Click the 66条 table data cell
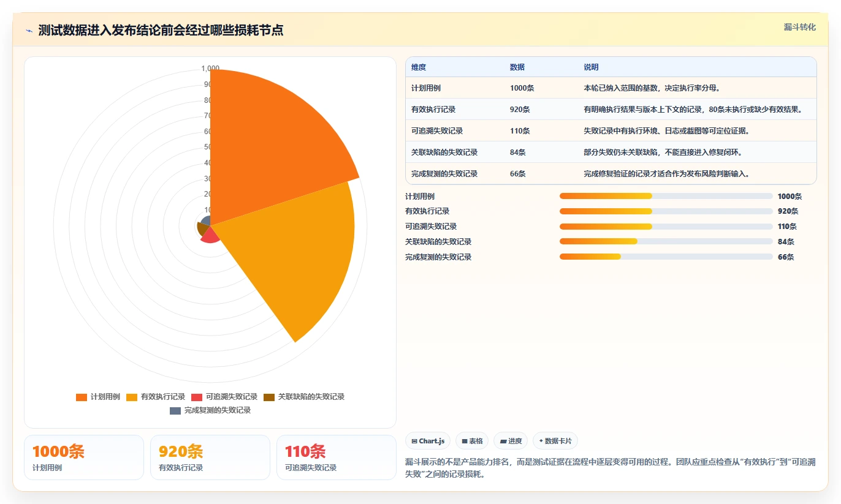 pyautogui.click(x=518, y=174)
